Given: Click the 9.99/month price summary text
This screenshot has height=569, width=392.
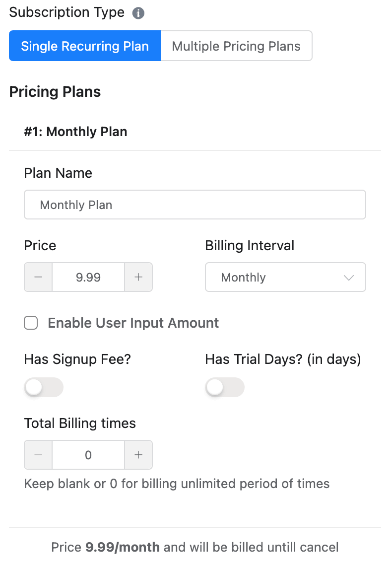Looking at the screenshot, I should (x=123, y=548).
